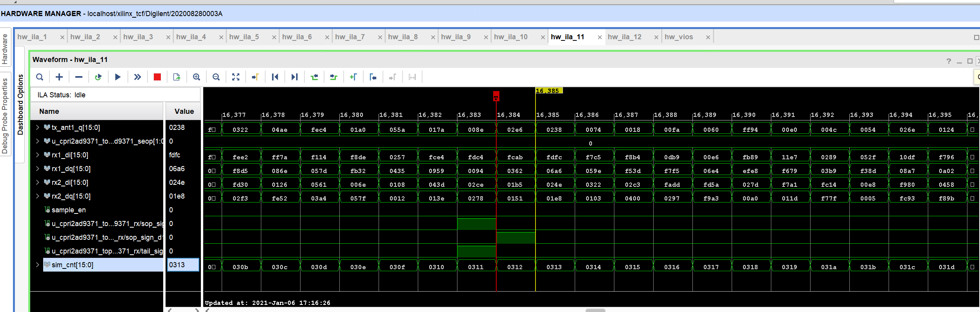Image resolution: width=980 pixels, height=312 pixels.
Task: Open the hw_ila_12 tab
Action: 625,37
